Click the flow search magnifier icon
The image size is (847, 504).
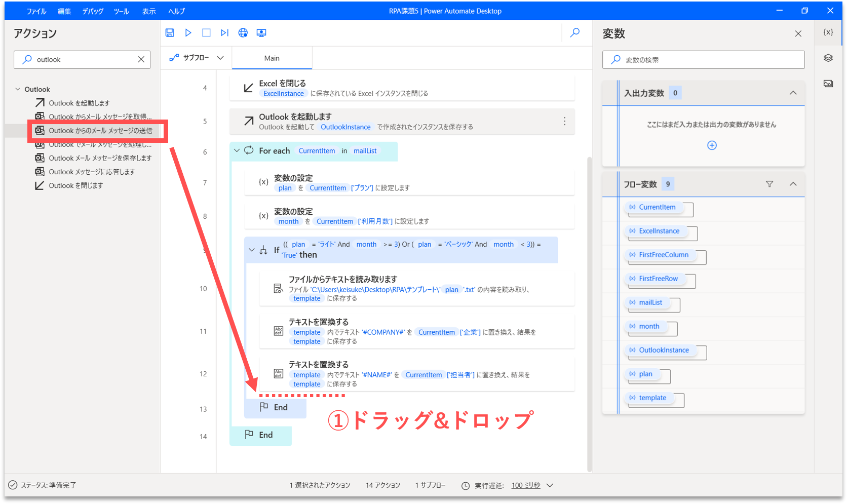[575, 33]
